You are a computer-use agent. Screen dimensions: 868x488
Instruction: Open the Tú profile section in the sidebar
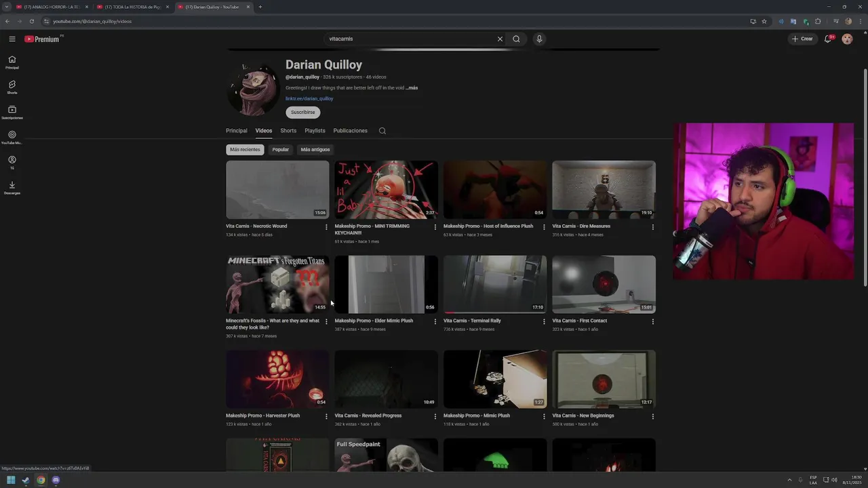[x=12, y=162]
